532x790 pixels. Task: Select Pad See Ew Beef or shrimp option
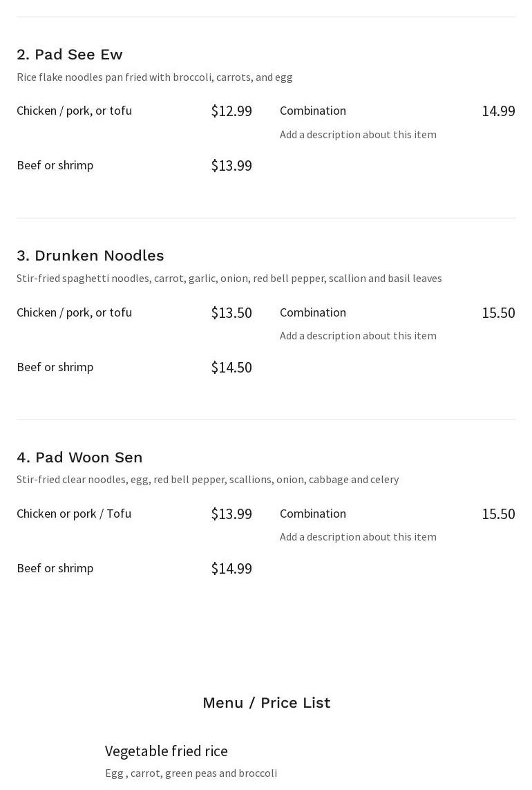(55, 165)
